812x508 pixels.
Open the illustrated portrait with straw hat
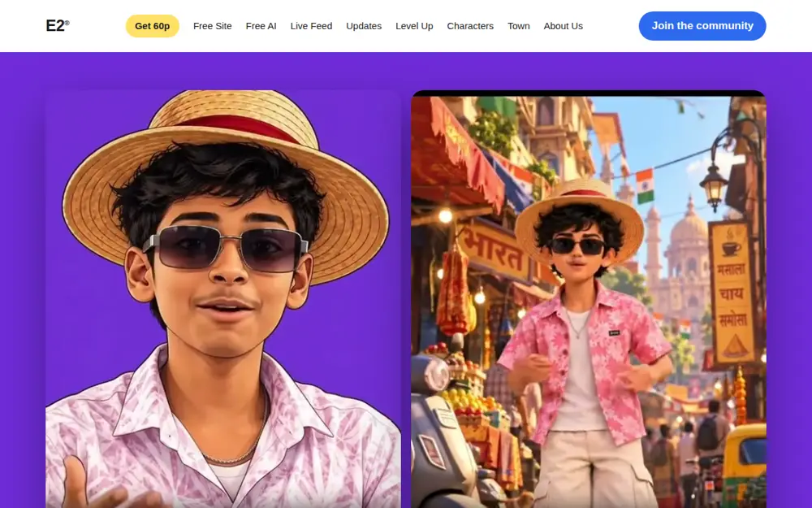tap(223, 299)
